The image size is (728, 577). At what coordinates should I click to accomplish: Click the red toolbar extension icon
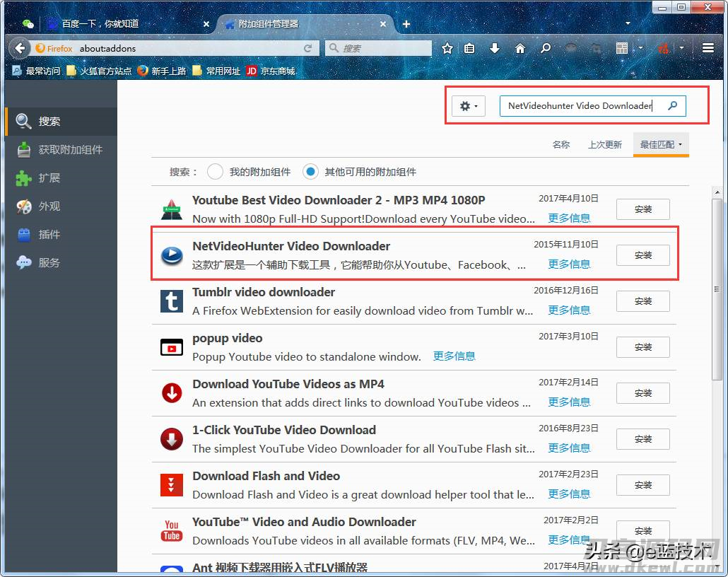click(x=664, y=48)
